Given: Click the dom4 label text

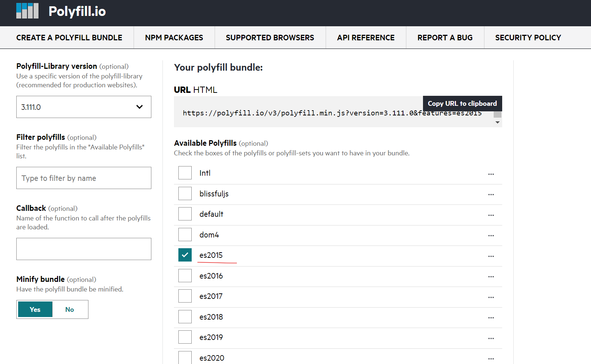Looking at the screenshot, I should point(209,235).
